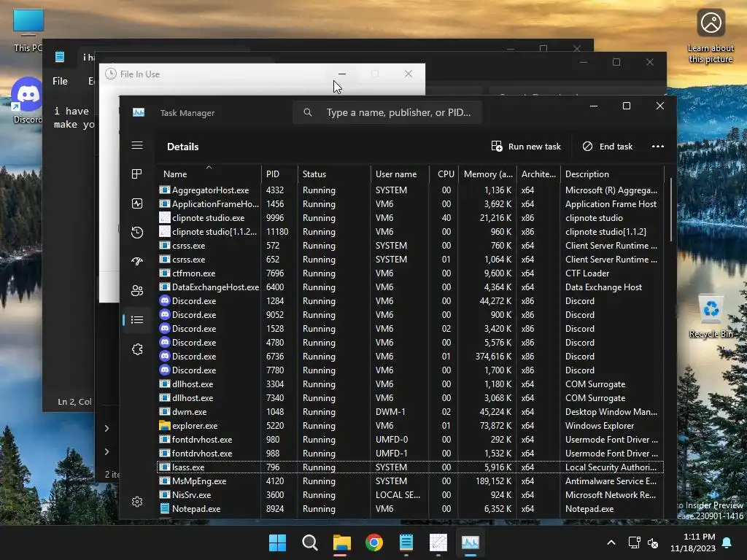Screen dimensions: 747x560
Task: Open notification bell in system tray
Action: pos(727,542)
